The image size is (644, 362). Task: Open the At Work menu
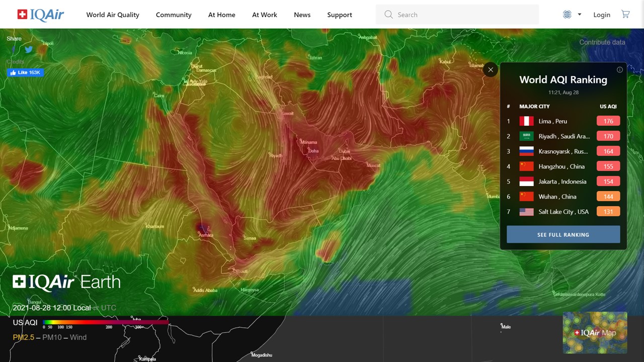pos(265,15)
